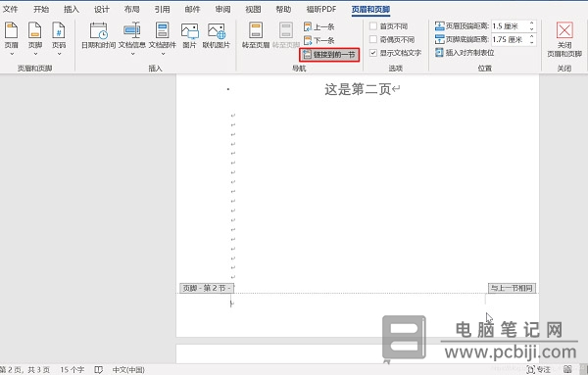588x375 pixels.
Task: Click page count 第 2 页, 共 3 页
Action: [24, 370]
